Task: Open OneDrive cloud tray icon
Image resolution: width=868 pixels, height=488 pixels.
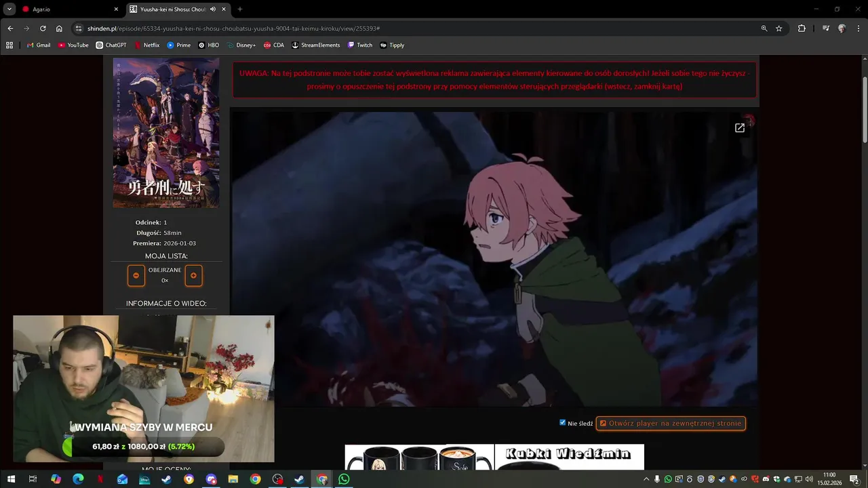Action: tap(787, 479)
